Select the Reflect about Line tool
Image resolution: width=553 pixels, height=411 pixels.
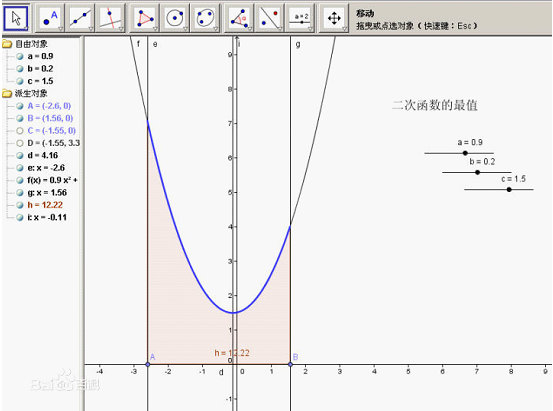pos(269,18)
